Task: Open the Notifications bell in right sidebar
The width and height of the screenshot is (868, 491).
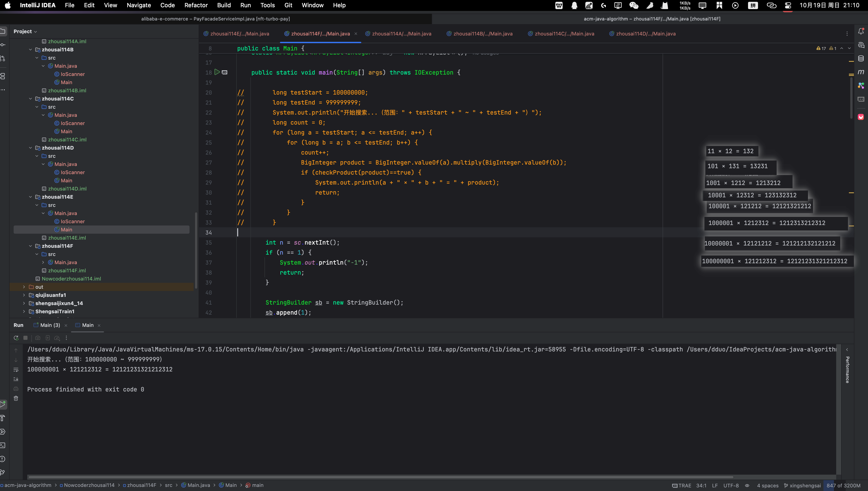Action: [x=861, y=31]
